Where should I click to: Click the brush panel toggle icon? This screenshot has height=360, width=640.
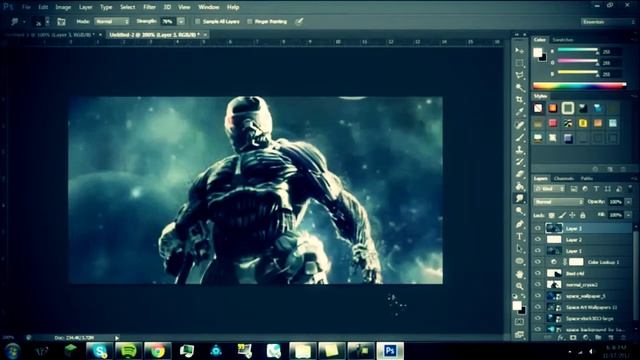[x=61, y=22]
